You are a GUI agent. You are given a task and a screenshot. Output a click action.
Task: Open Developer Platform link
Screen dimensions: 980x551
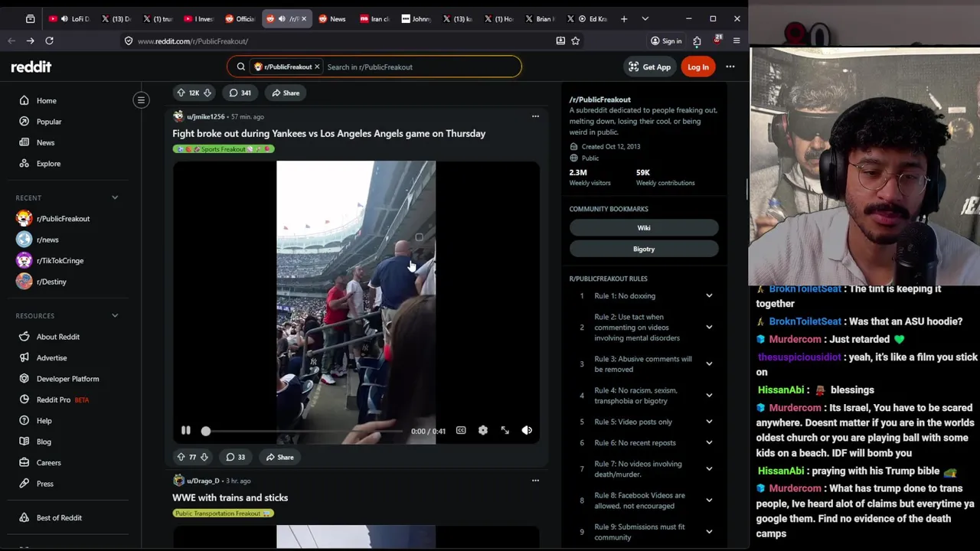(67, 379)
